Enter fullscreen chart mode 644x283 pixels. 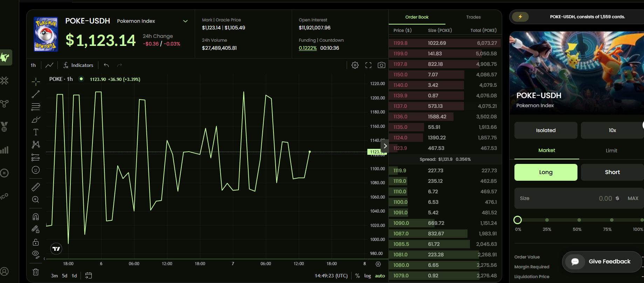368,65
